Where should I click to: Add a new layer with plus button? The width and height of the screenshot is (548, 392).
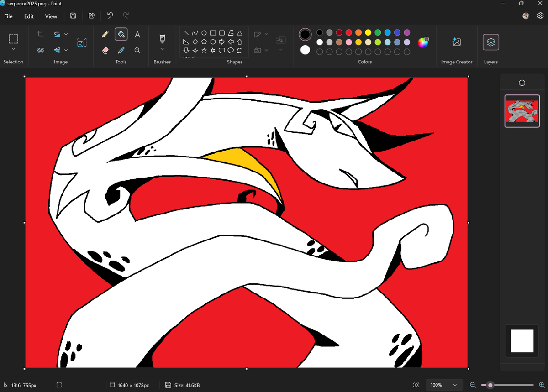522,83
